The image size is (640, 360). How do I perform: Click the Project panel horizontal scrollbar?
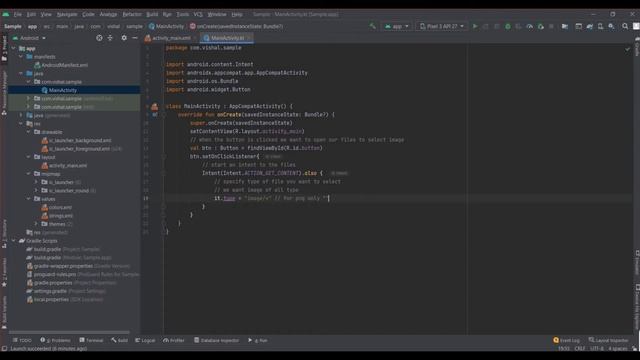(x=69, y=333)
